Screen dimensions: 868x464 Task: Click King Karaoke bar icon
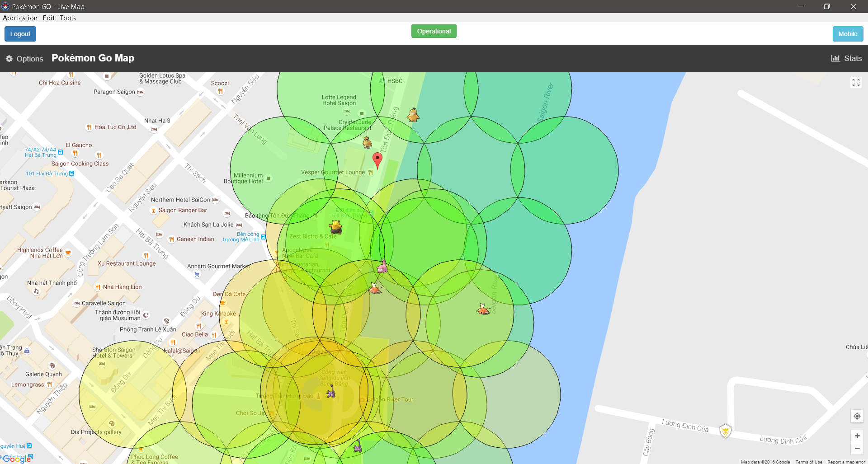pyautogui.click(x=226, y=322)
